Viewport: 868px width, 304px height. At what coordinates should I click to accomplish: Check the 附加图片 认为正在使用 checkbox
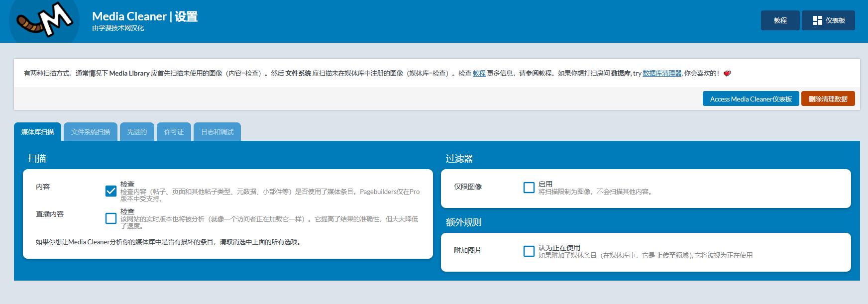(x=529, y=251)
